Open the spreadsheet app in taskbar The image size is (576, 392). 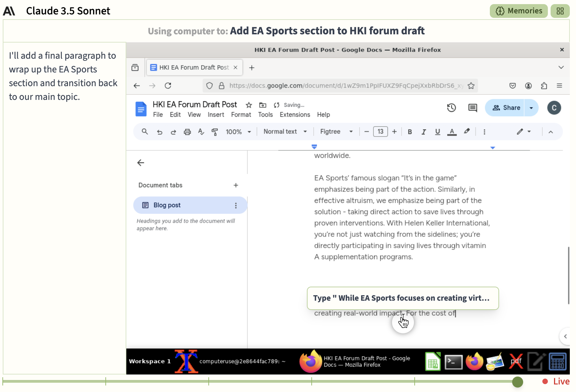(x=433, y=361)
